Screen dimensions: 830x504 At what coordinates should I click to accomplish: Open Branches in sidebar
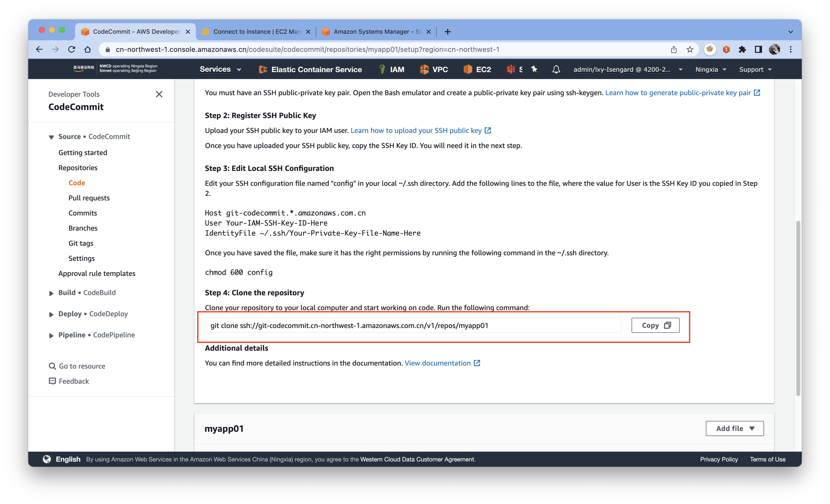[x=83, y=228]
